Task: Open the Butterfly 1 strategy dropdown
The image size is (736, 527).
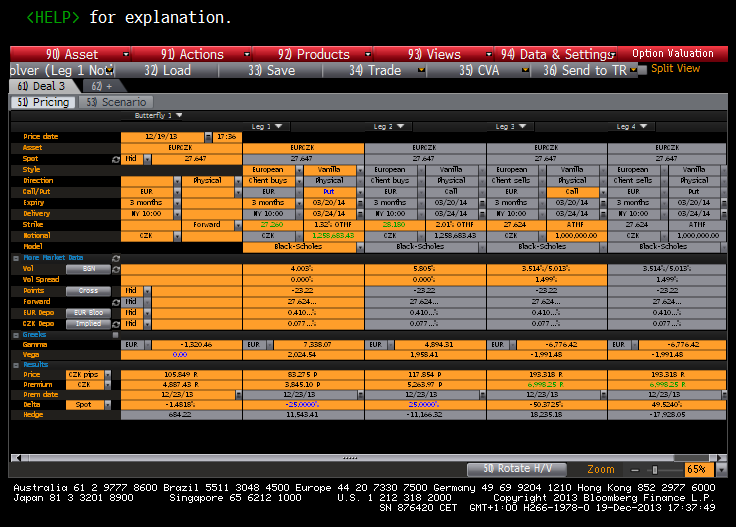Action: (x=179, y=115)
